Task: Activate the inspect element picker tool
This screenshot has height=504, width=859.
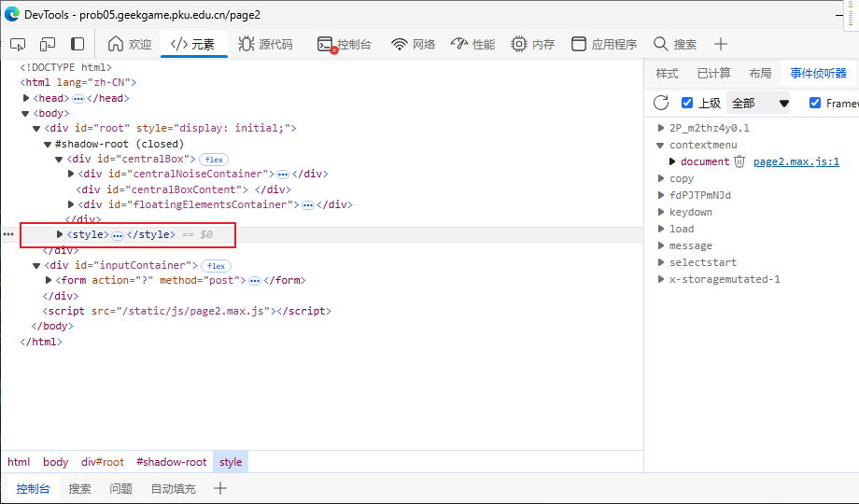Action: click(18, 44)
